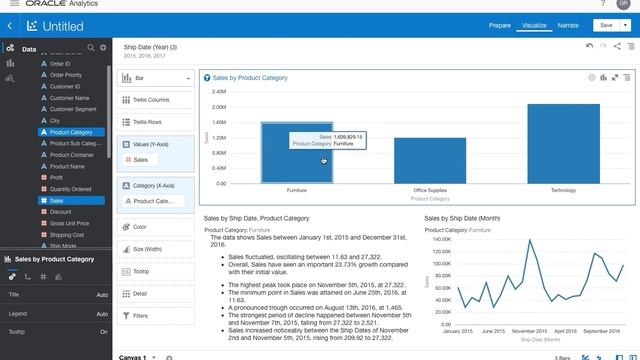640x360 pixels.
Task: Click the Trellis Rows drop target
Action: pyautogui.click(x=156, y=122)
